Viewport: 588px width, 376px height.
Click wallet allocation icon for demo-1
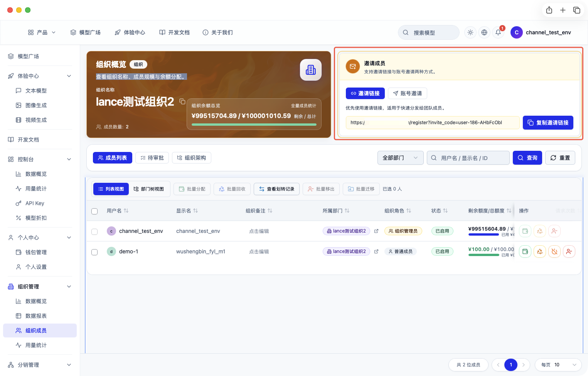(525, 251)
